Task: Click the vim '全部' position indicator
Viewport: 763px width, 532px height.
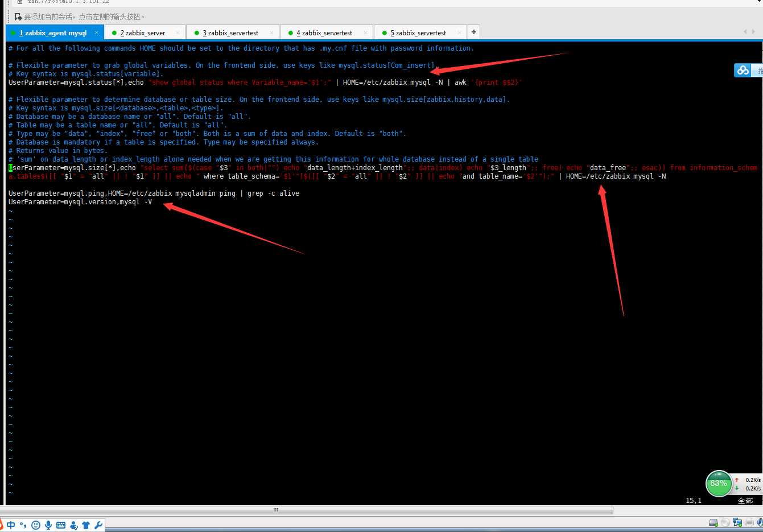Action: [x=745, y=501]
